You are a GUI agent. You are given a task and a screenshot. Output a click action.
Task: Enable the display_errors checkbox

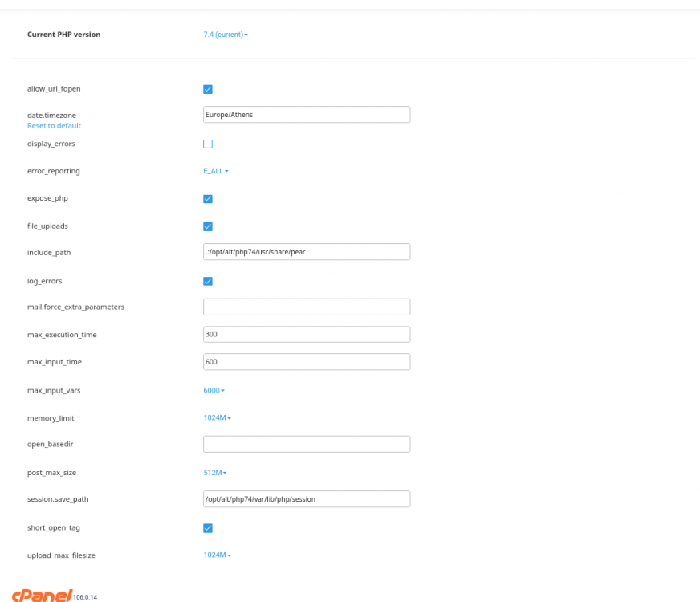[x=208, y=144]
